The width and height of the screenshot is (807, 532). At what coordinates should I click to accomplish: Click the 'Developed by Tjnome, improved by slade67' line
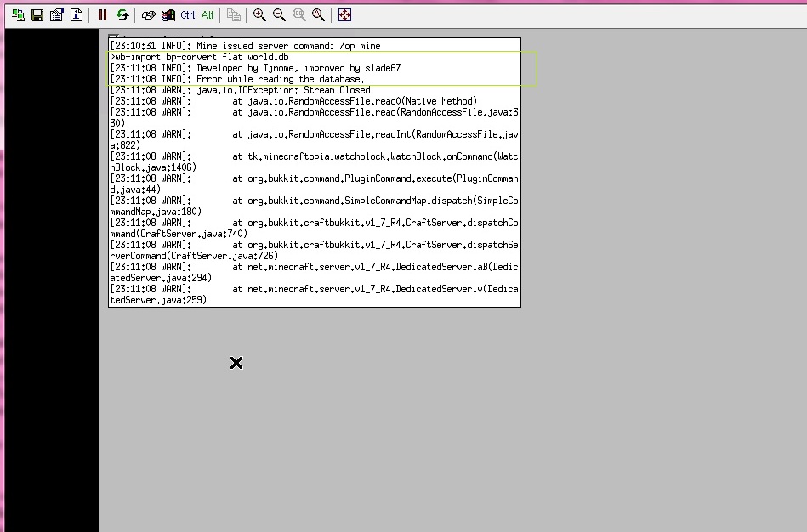click(x=255, y=68)
